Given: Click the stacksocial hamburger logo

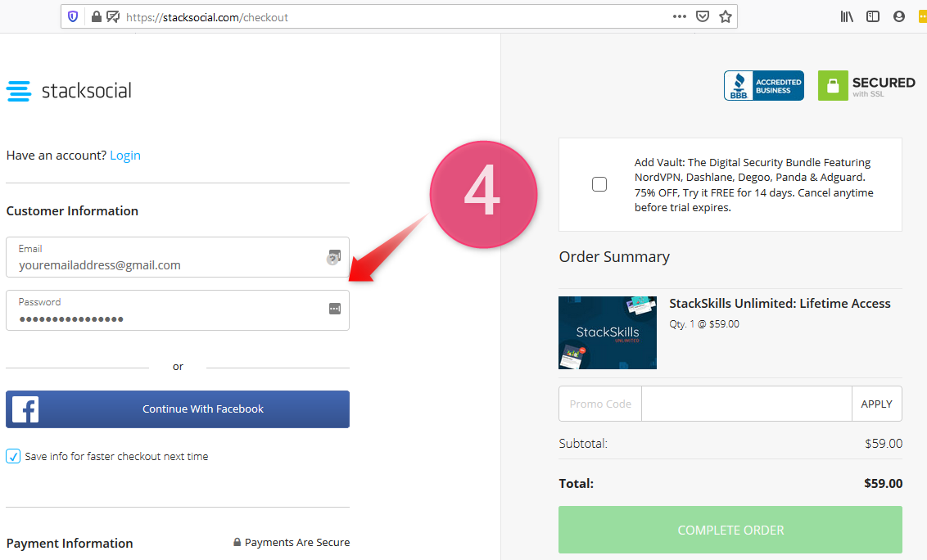Looking at the screenshot, I should [19, 92].
